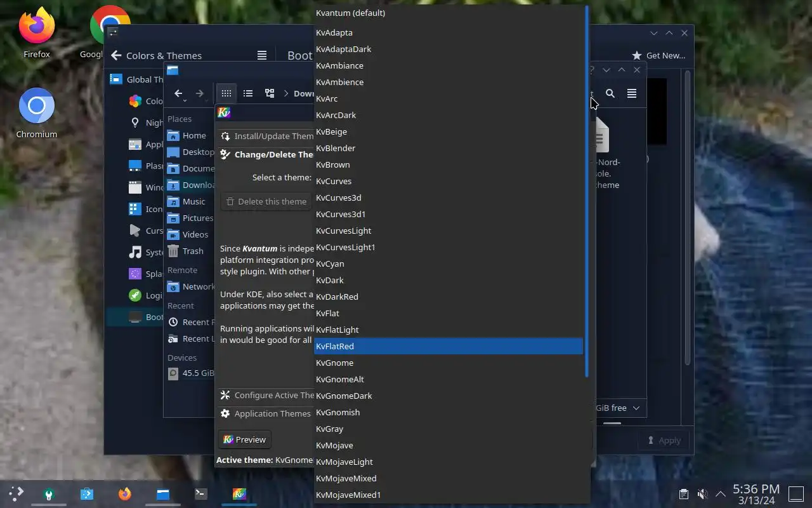Image resolution: width=812 pixels, height=508 pixels.
Task: Open Application Themes section in Kvantum
Action: pyautogui.click(x=266, y=413)
